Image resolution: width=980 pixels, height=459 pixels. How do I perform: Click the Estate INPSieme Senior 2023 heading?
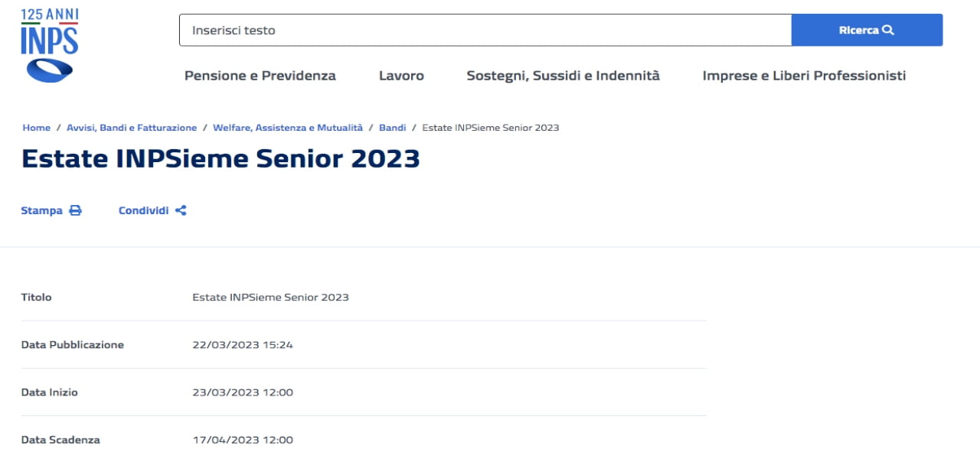[220, 158]
